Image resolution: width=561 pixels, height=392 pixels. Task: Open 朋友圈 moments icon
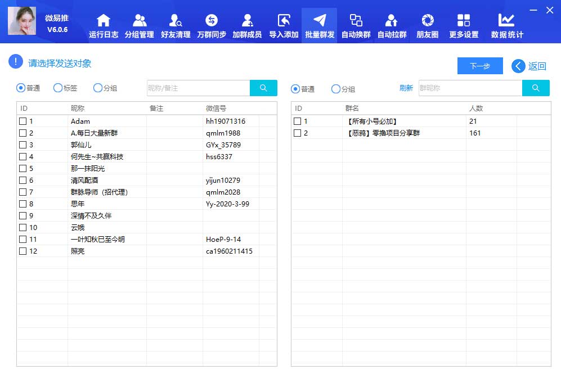point(428,21)
